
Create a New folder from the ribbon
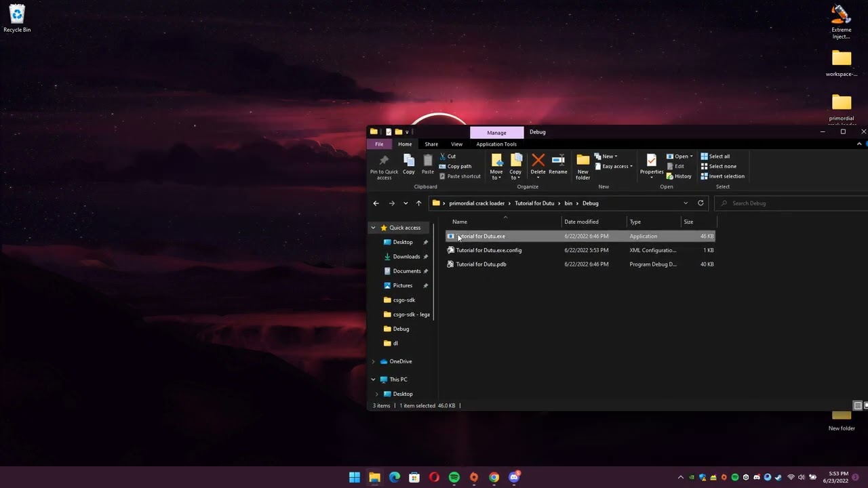[583, 167]
